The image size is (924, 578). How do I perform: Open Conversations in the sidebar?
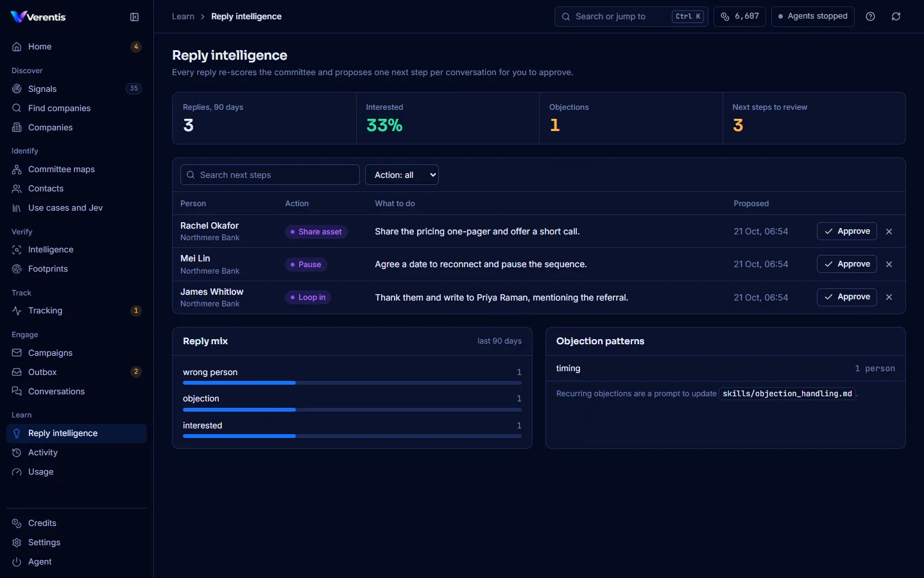point(77,391)
